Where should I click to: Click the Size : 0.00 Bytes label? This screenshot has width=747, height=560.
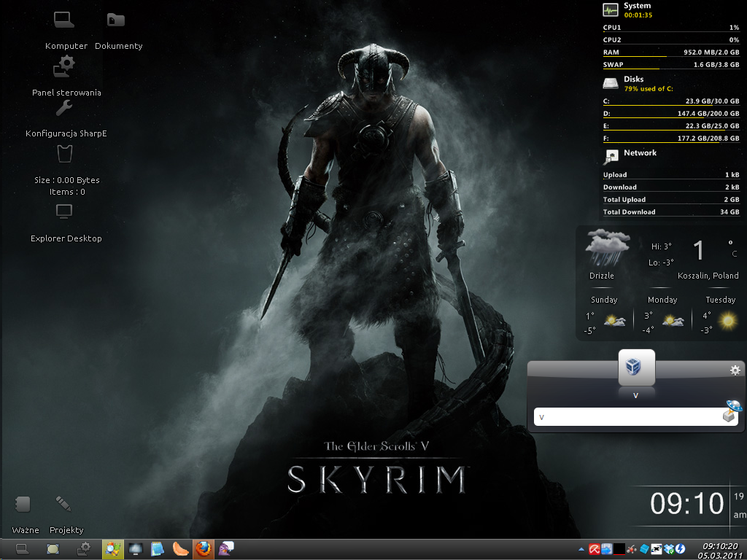66,180
